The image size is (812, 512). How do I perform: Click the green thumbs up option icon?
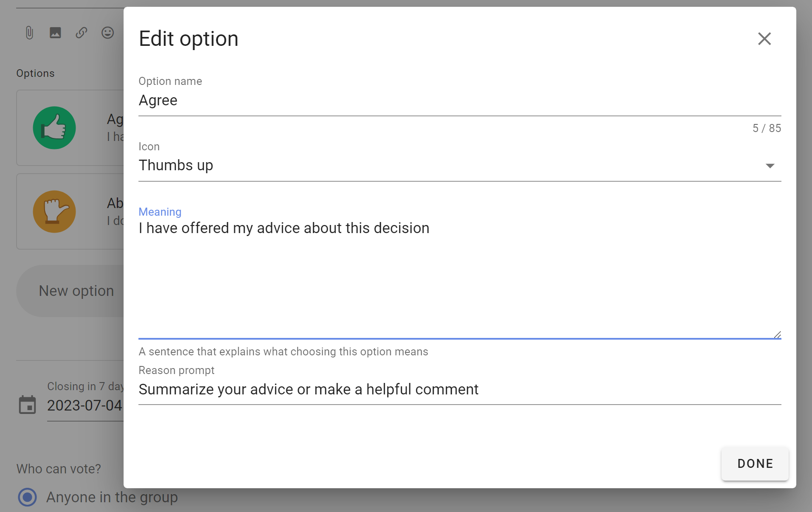54,128
